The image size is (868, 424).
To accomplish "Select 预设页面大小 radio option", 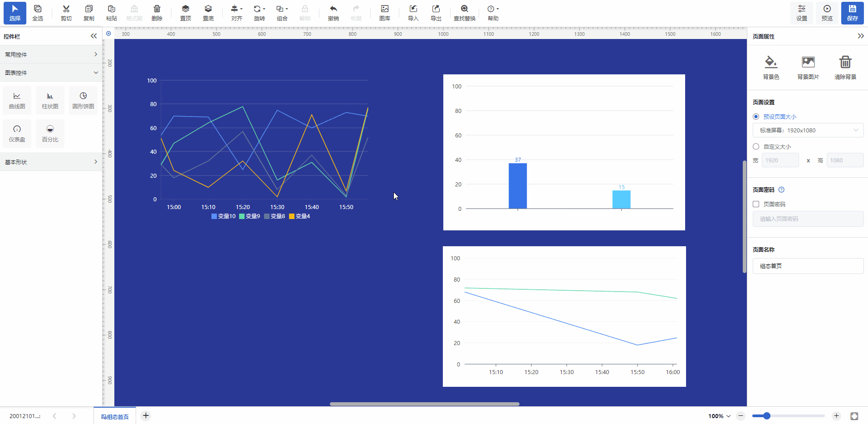I will [756, 117].
